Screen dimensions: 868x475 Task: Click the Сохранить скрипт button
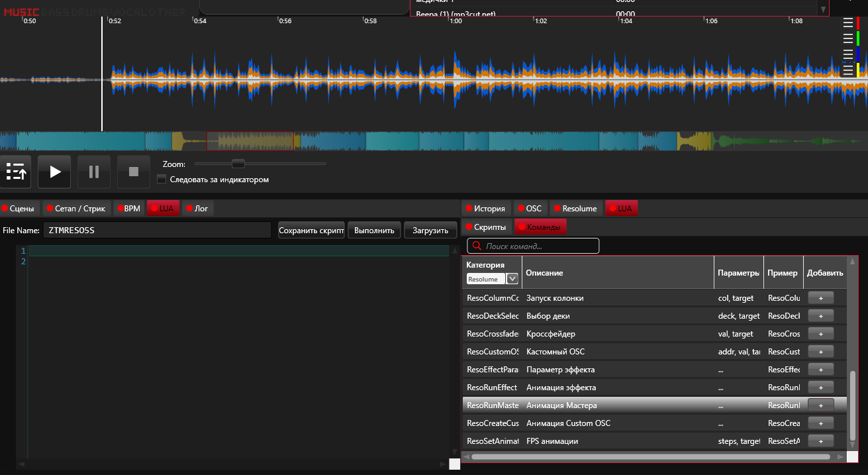tap(311, 230)
